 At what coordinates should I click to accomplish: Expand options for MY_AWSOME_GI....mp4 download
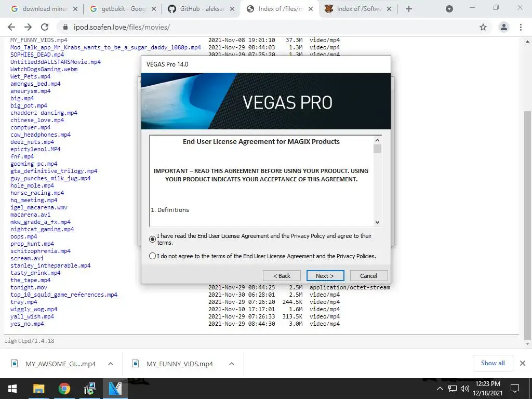[111, 364]
